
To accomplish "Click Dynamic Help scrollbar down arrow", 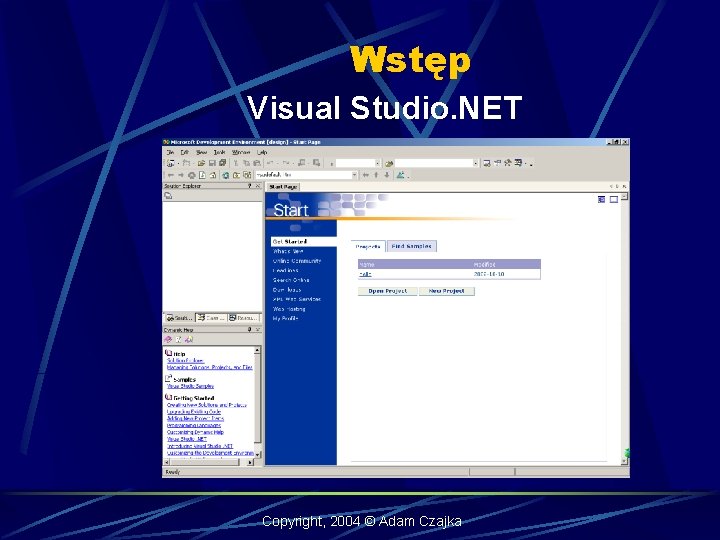I will [257, 455].
